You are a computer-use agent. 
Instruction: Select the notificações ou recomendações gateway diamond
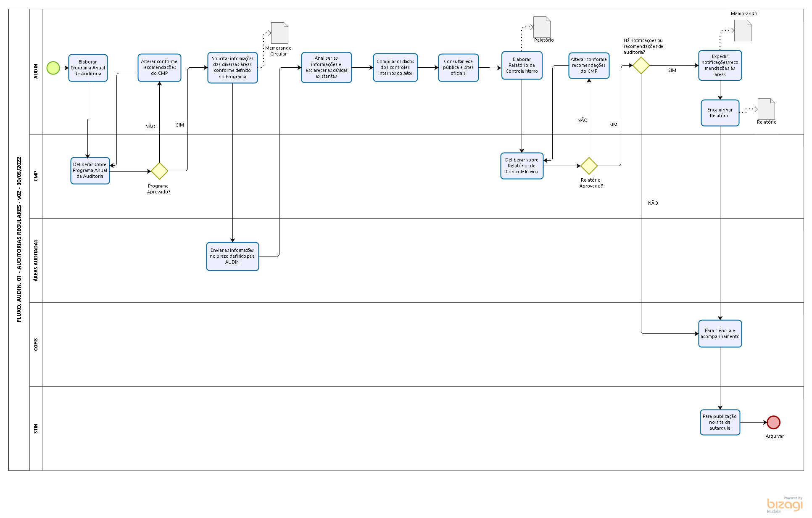point(641,65)
